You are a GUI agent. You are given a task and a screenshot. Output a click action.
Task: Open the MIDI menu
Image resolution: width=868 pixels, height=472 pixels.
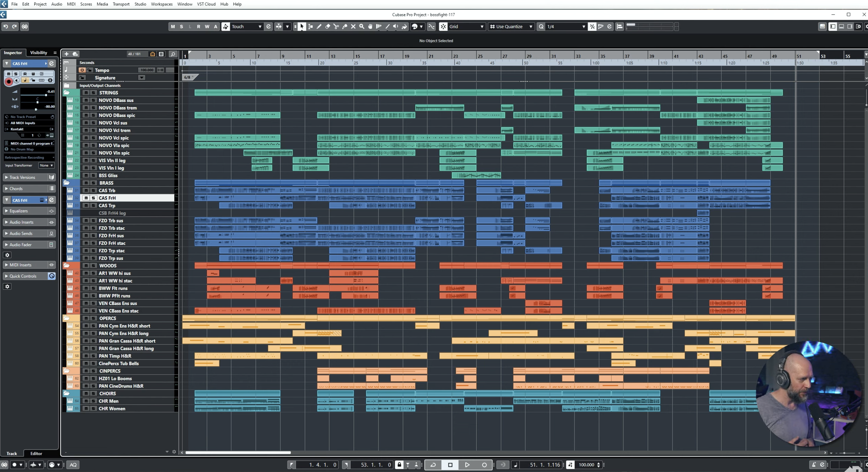point(71,4)
